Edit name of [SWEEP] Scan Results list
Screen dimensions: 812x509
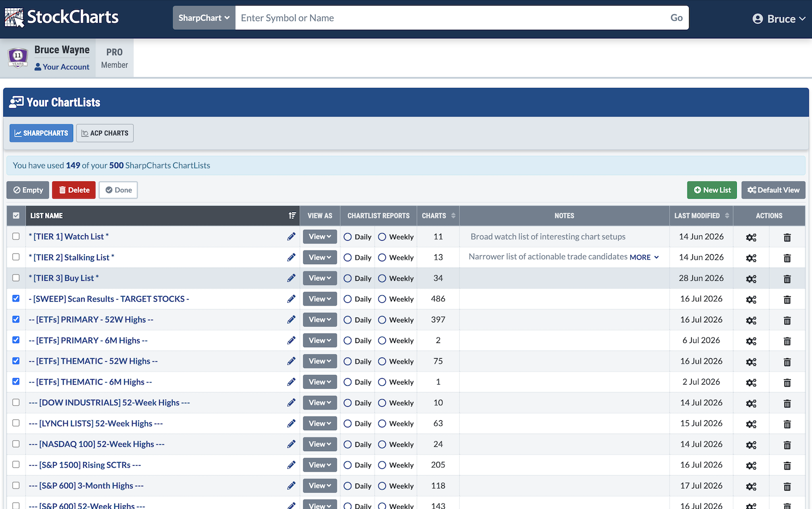point(291,299)
